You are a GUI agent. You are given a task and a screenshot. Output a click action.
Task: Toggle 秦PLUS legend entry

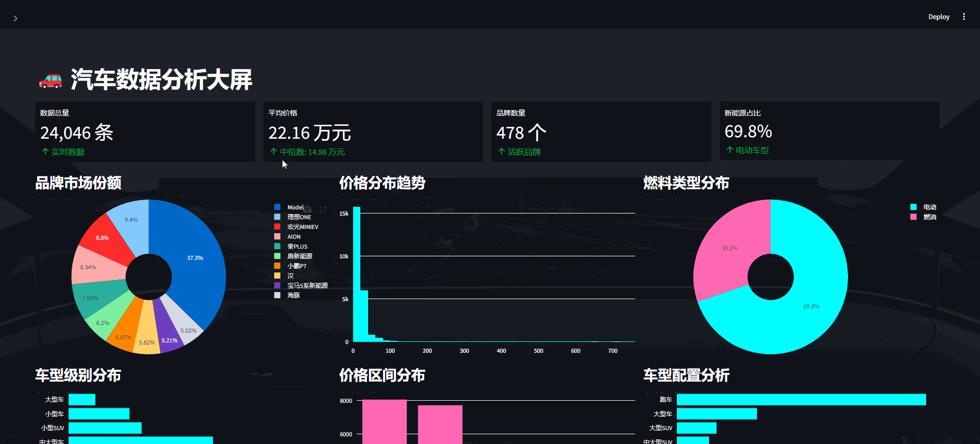coord(291,246)
